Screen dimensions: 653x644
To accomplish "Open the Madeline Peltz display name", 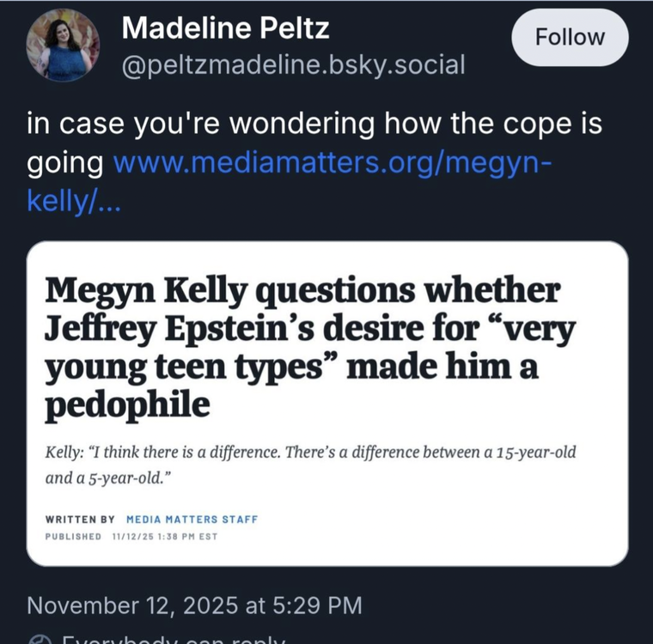I will (x=226, y=28).
